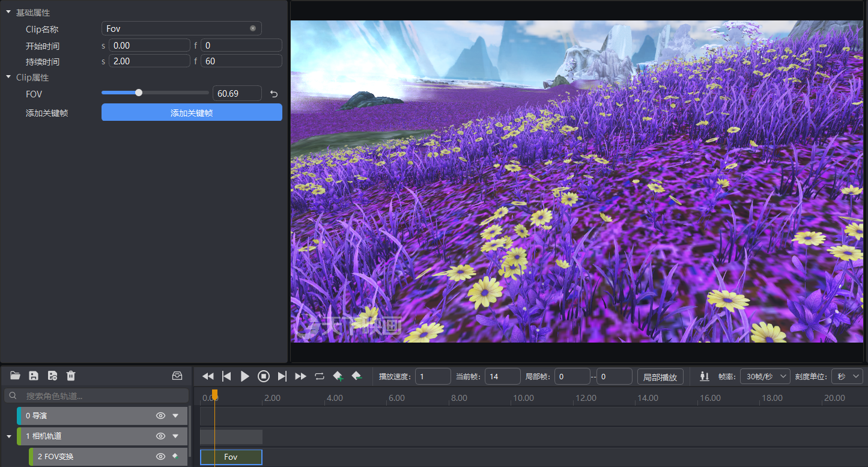Screen dimensions: 868x467
Task: Toggle loop playback icon
Action: (x=320, y=376)
